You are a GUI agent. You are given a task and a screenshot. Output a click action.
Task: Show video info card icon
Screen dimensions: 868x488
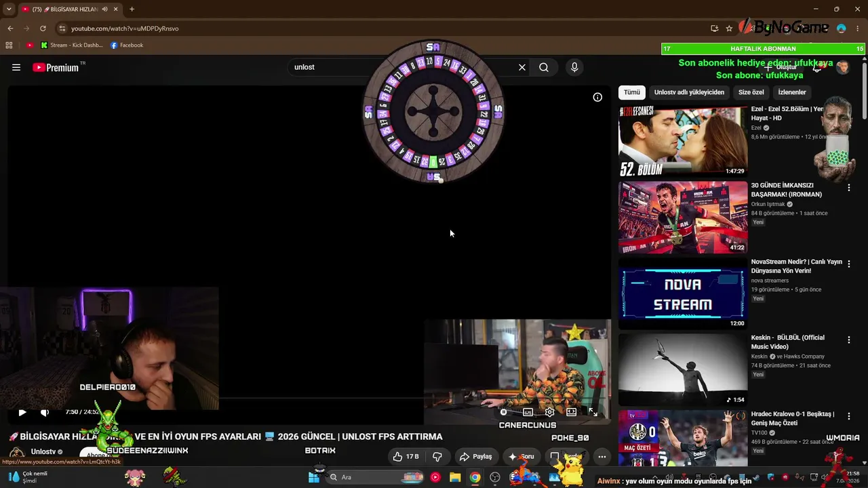pos(597,97)
